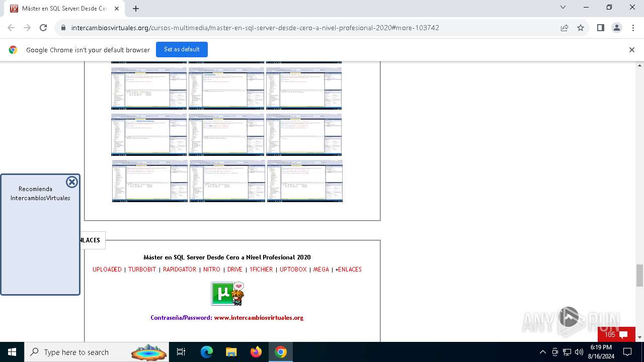Image resolution: width=644 pixels, height=362 pixels.
Task: Open volume control tray icon
Action: click(579, 352)
